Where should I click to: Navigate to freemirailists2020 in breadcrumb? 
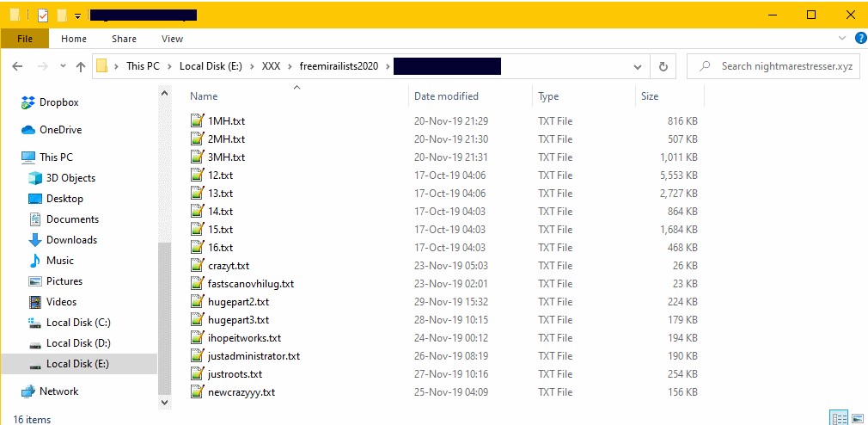pyautogui.click(x=339, y=66)
